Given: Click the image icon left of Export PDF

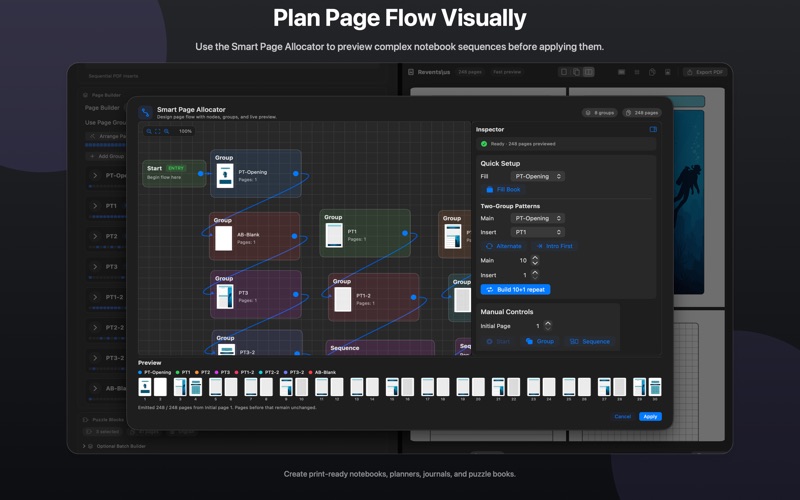Looking at the screenshot, I should pyautogui.click(x=667, y=72).
